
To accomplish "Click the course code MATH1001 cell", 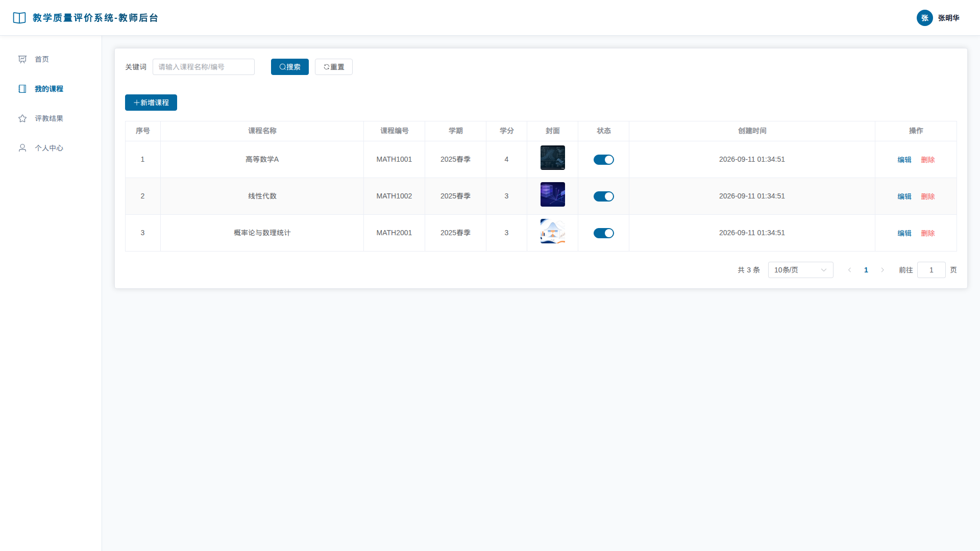I will click(x=394, y=159).
